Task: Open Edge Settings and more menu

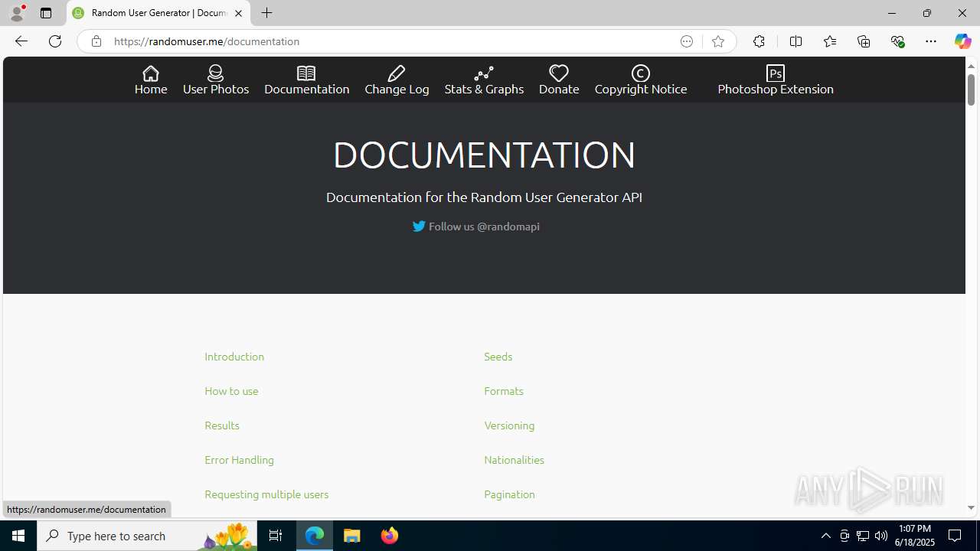Action: [931, 41]
